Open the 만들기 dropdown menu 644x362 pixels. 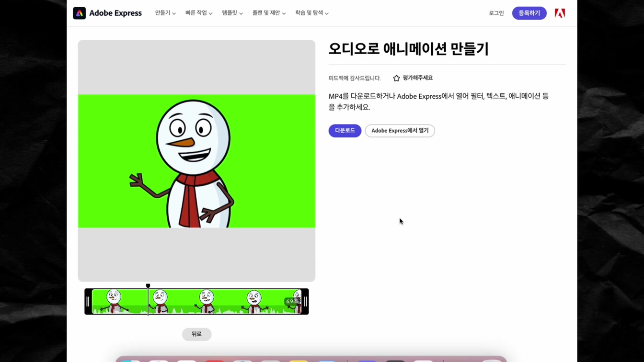pyautogui.click(x=165, y=13)
